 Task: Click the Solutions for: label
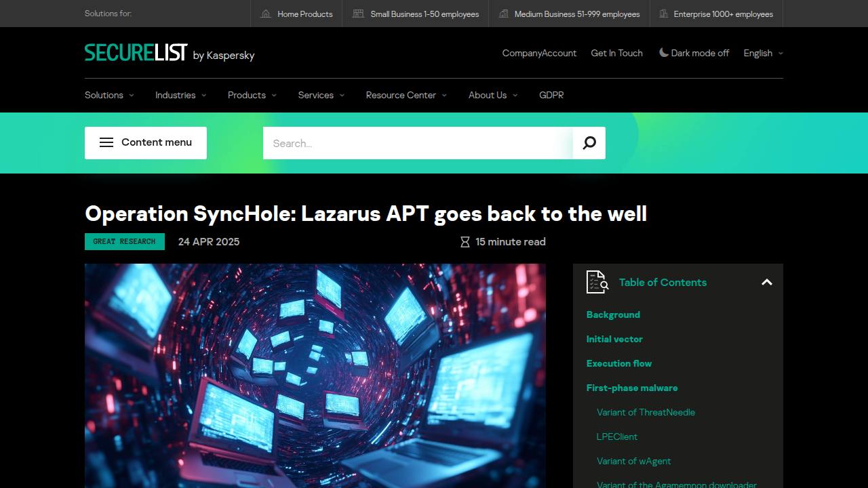(x=108, y=14)
